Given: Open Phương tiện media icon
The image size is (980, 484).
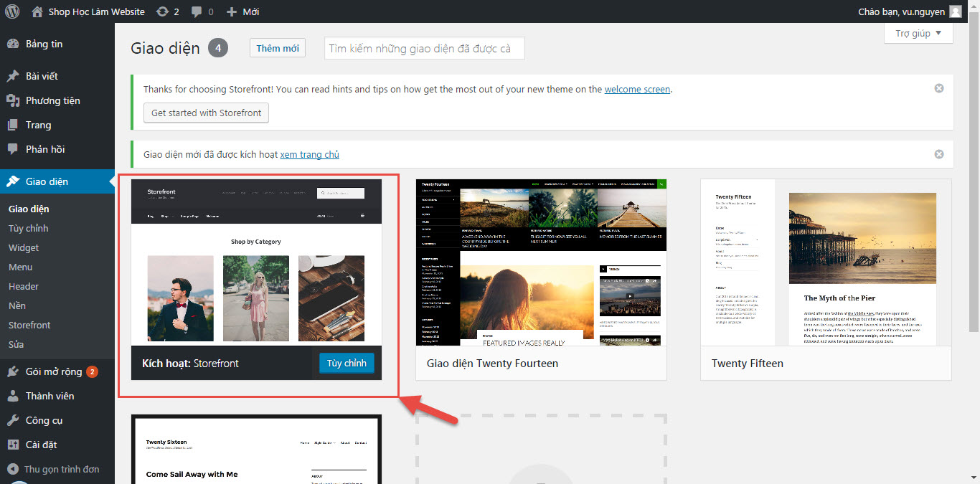Looking at the screenshot, I should (13, 100).
